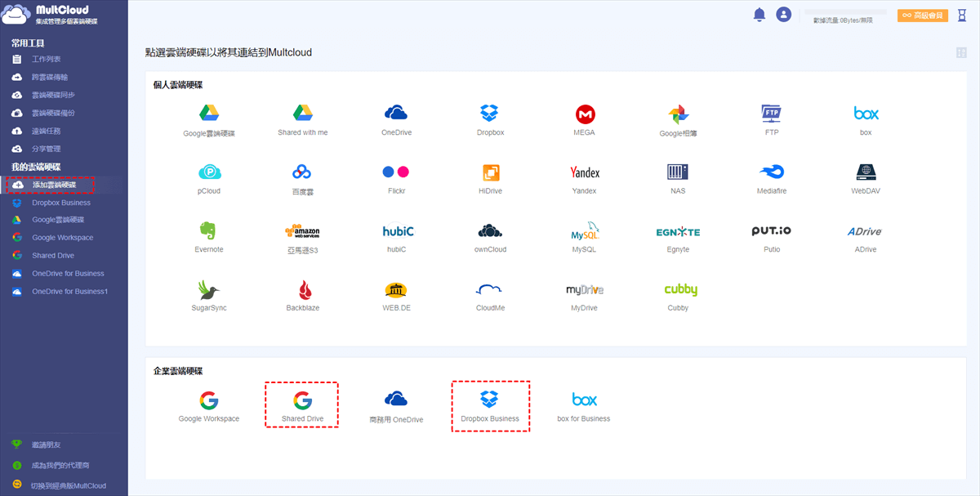980x496 pixels.
Task: Add 商務用 OneDrive enterprise cloud
Action: tap(396, 400)
